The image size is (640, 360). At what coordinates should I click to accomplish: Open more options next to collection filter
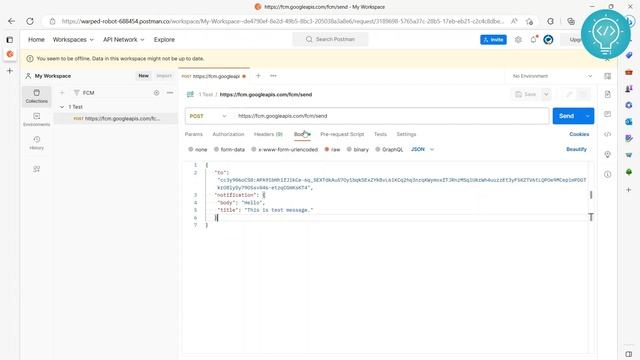pos(170,93)
